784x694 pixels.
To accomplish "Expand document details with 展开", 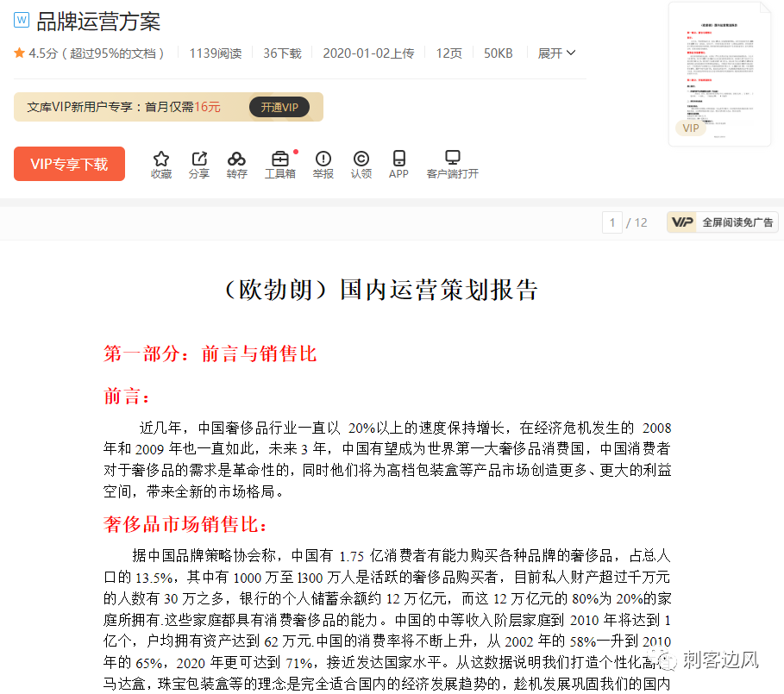I will (556, 53).
